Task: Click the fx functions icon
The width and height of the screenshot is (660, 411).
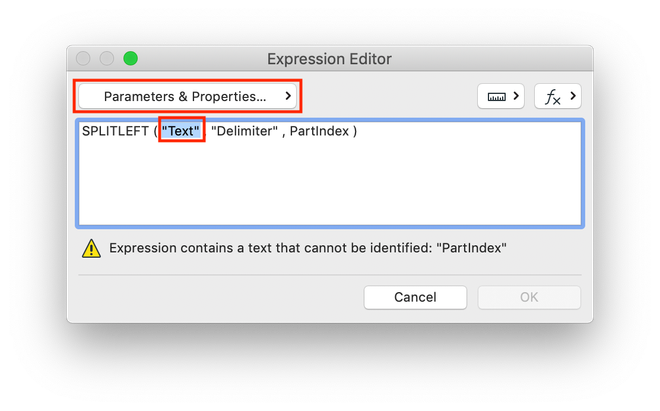Action: [551, 97]
